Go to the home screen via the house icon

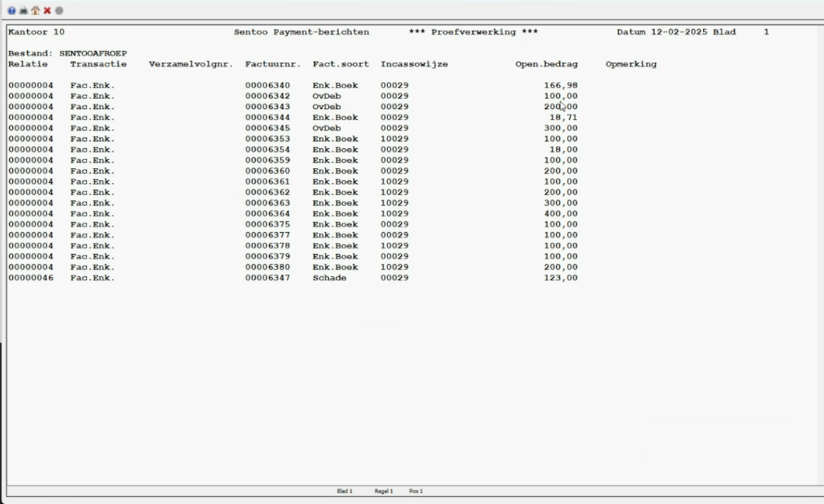tap(35, 11)
